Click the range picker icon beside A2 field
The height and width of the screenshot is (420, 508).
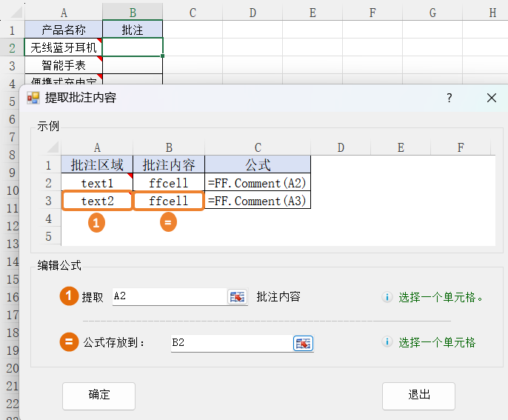coord(237,297)
